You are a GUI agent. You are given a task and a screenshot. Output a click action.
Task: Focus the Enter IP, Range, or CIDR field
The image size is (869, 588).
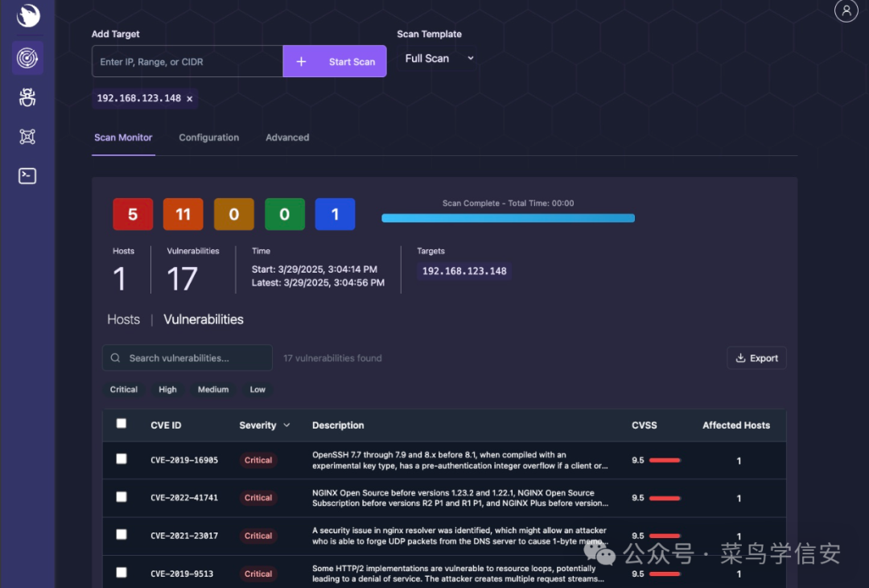[x=187, y=61]
